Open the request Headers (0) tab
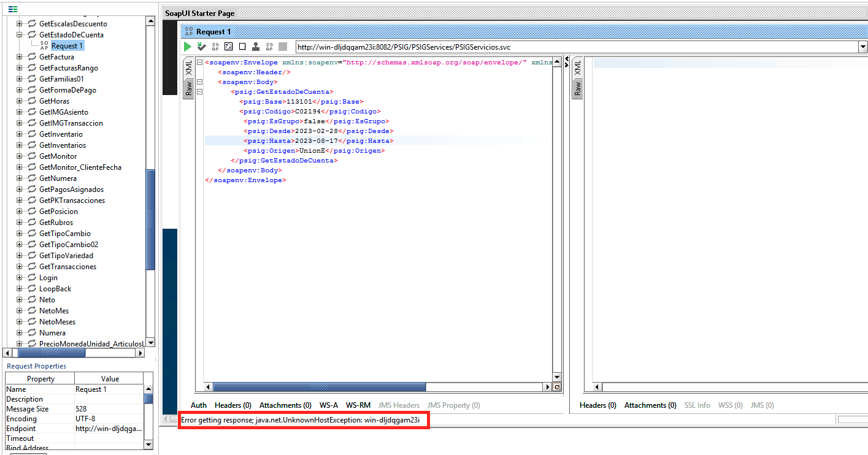 [x=232, y=405]
